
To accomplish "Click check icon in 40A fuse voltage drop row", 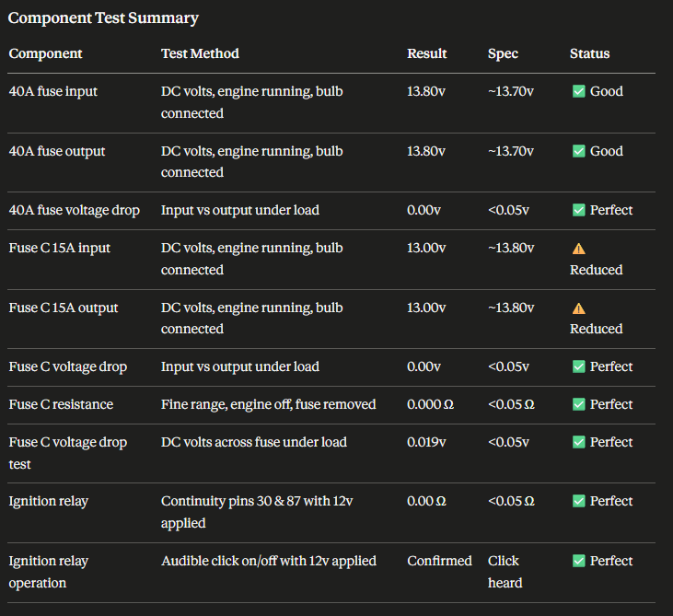I will coord(578,210).
